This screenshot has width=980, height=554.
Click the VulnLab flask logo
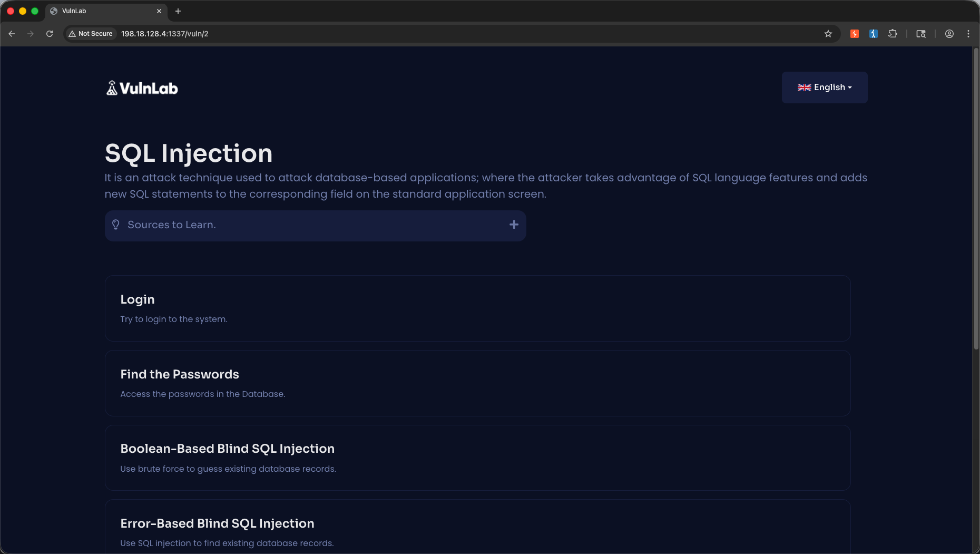point(112,88)
